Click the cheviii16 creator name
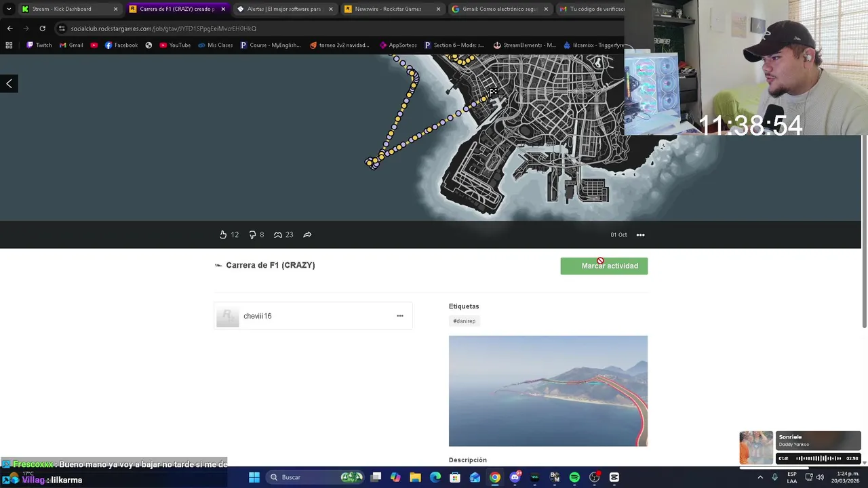 coord(258,316)
